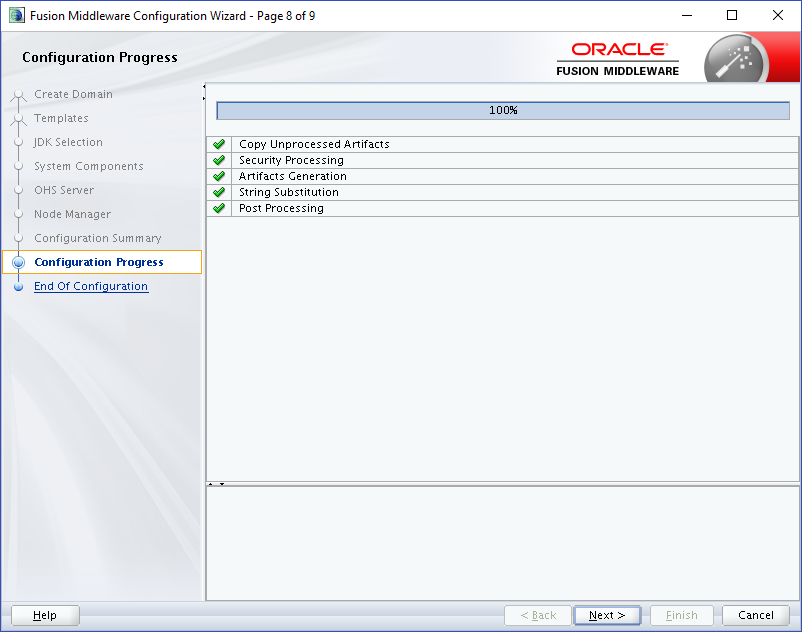Screen dimensions: 802x632
Task: Click the Configuration Summary step label
Action: [98, 238]
